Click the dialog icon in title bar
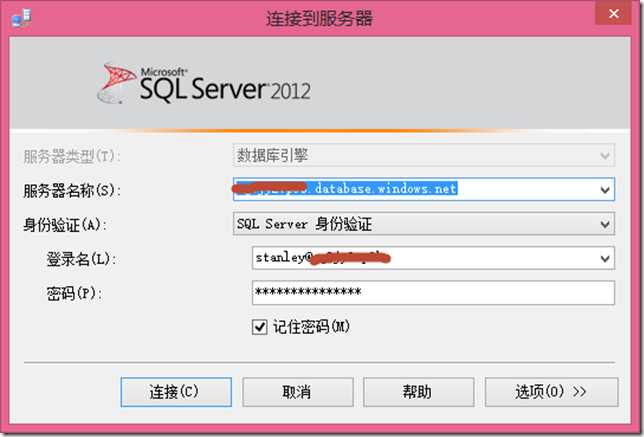The width and height of the screenshot is (644, 437). (x=21, y=18)
